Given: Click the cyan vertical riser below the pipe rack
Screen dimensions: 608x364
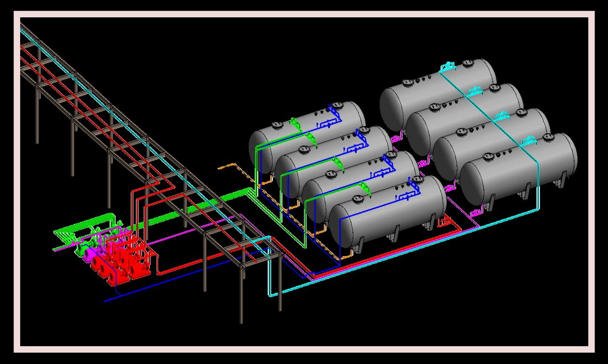Looking at the screenshot, I should (x=270, y=266).
